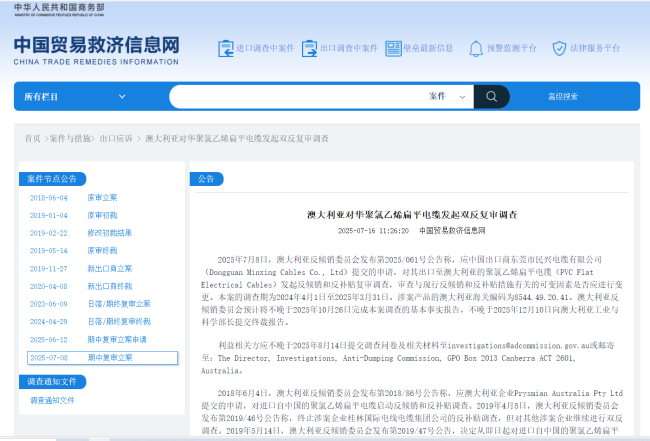Viewport: 650px width, 441px height.
Task: Go to 首页 in breadcrumb
Action: tap(33, 138)
